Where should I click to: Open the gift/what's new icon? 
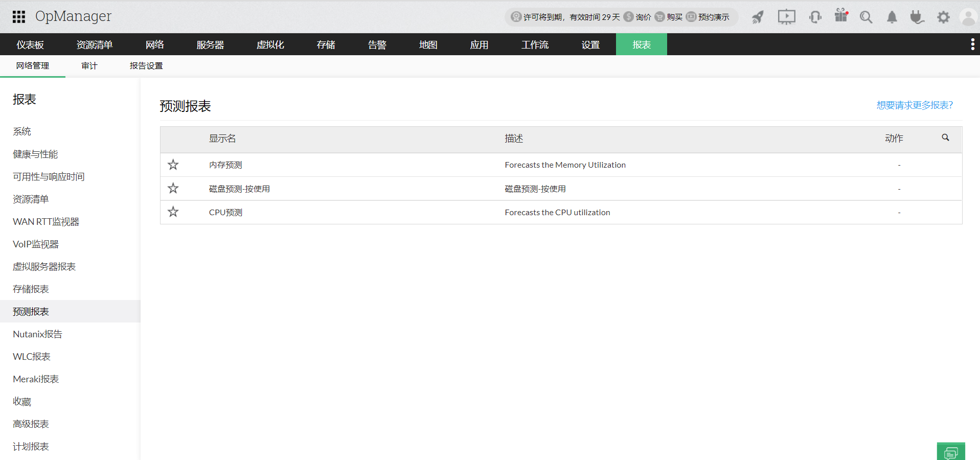click(840, 17)
